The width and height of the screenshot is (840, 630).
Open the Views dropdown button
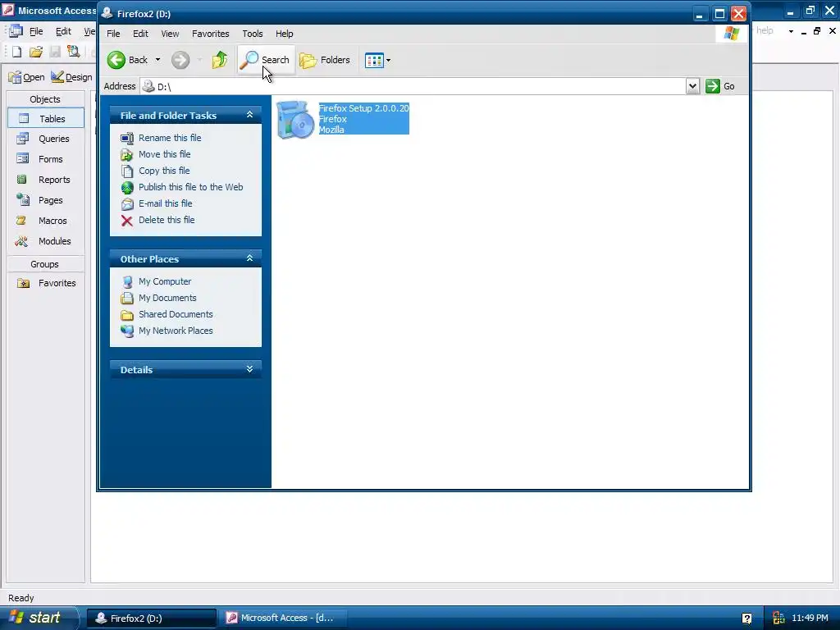[x=377, y=60]
